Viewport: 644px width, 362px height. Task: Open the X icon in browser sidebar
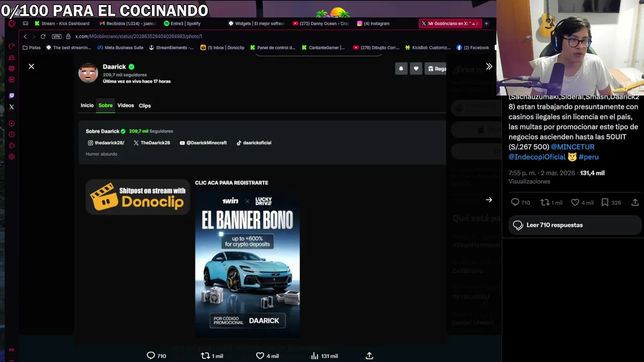point(12,107)
